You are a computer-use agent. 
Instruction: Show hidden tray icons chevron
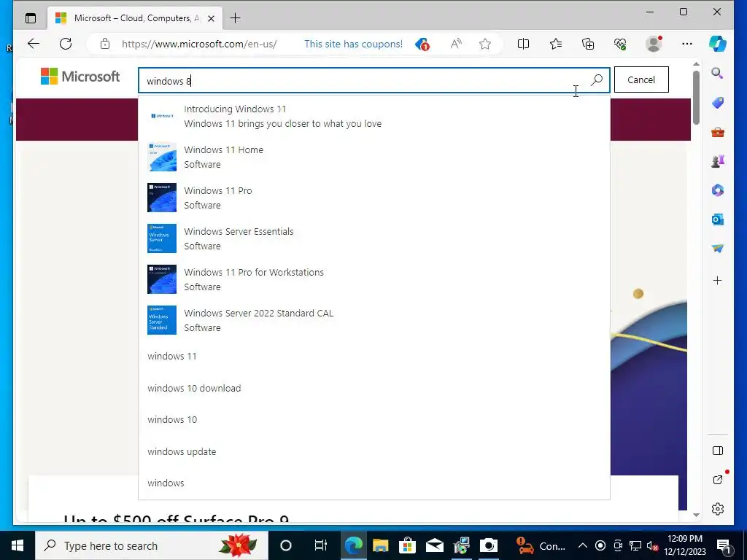click(x=582, y=545)
